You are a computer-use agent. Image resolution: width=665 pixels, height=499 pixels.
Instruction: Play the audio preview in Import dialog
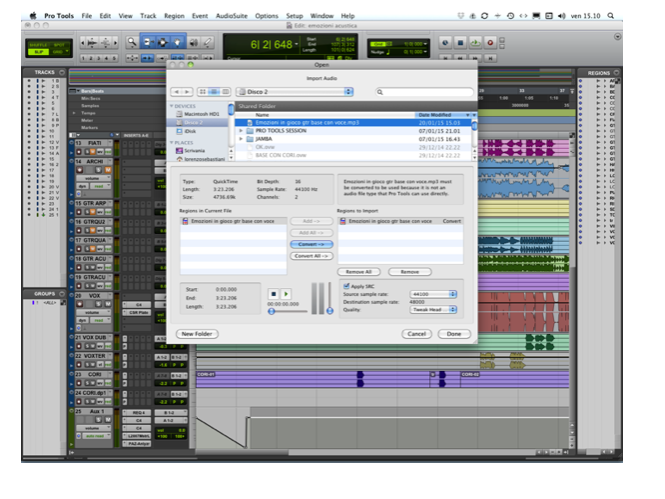pyautogui.click(x=286, y=294)
